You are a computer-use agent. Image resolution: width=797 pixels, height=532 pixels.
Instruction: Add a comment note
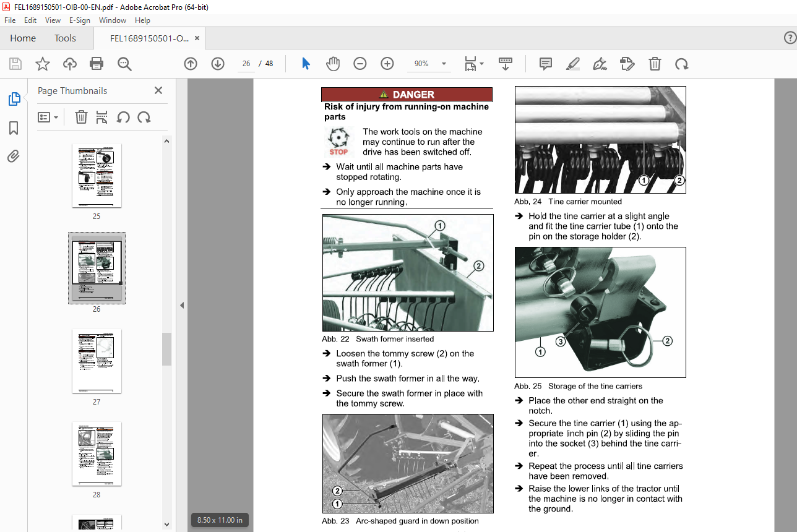tap(546, 64)
